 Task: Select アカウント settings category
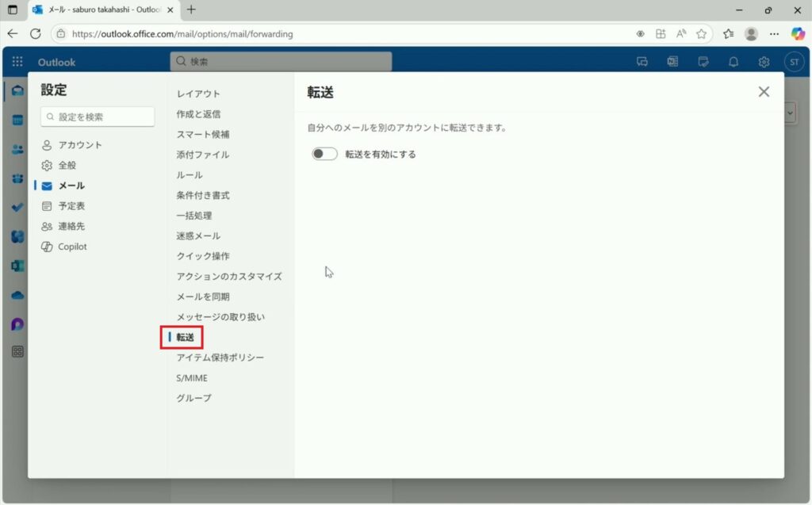click(x=79, y=145)
